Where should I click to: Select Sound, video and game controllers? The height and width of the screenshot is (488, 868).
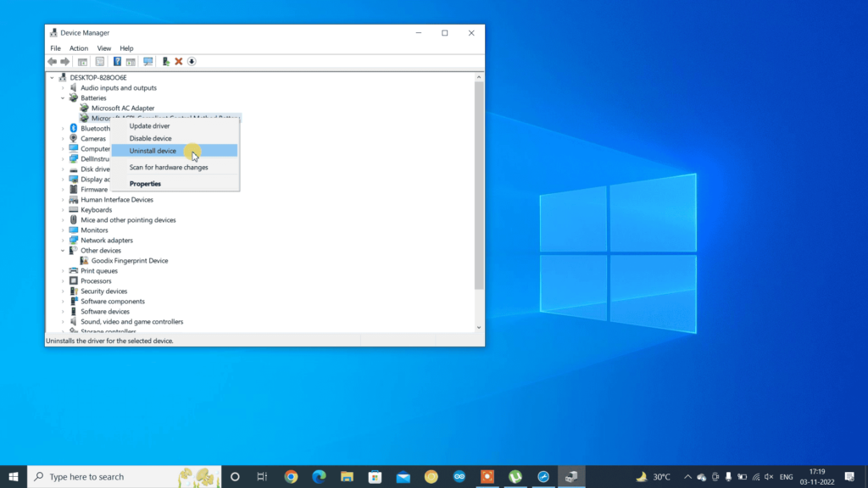pos(131,321)
